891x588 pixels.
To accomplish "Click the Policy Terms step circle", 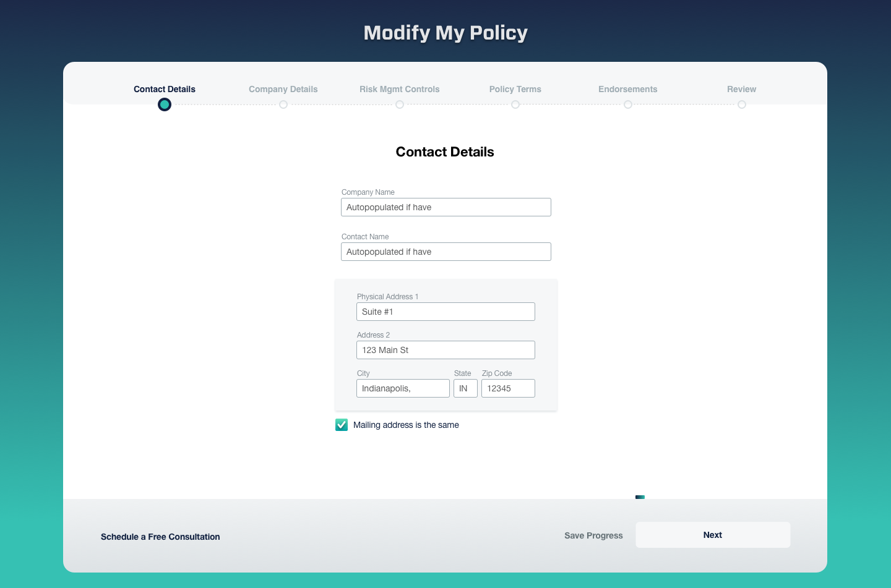I will [515, 104].
